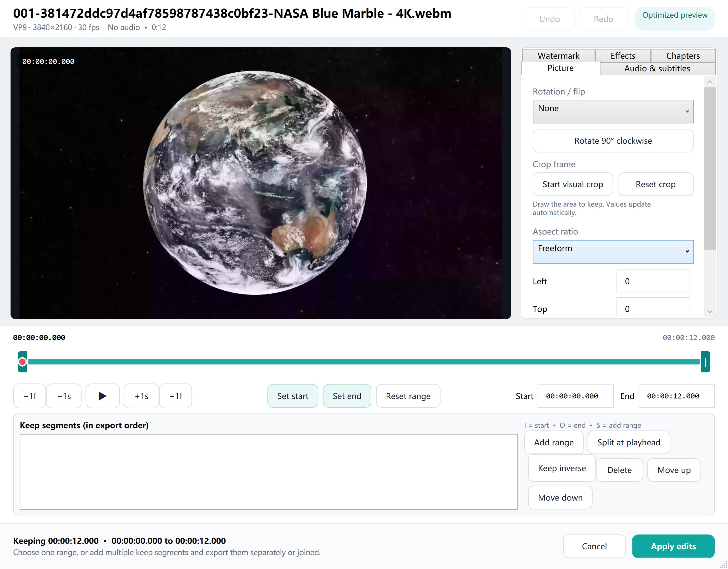Viewport: 728px width, 569px height.
Task: Switch to the Watermark tab
Action: (558, 56)
